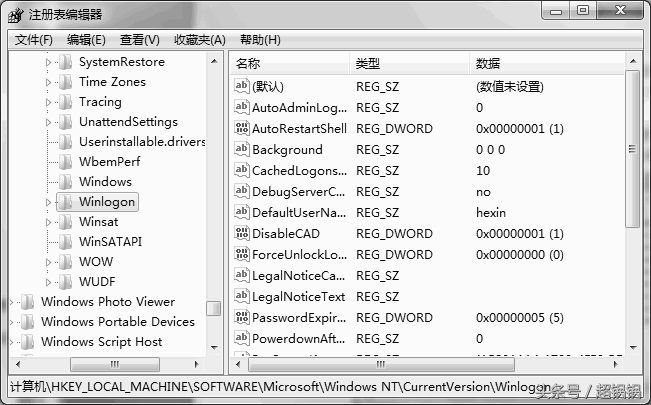The width and height of the screenshot is (651, 405).
Task: Expand the Winlogon tree node
Action: pos(48,202)
